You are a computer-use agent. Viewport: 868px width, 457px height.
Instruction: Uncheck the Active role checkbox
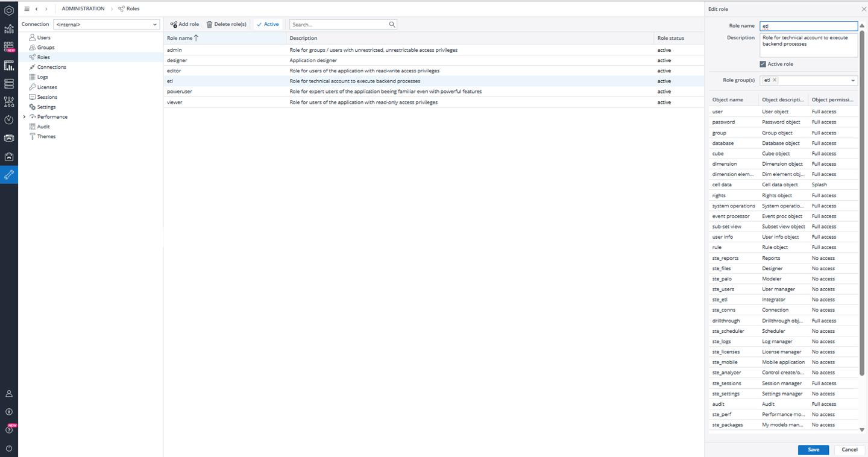point(763,64)
